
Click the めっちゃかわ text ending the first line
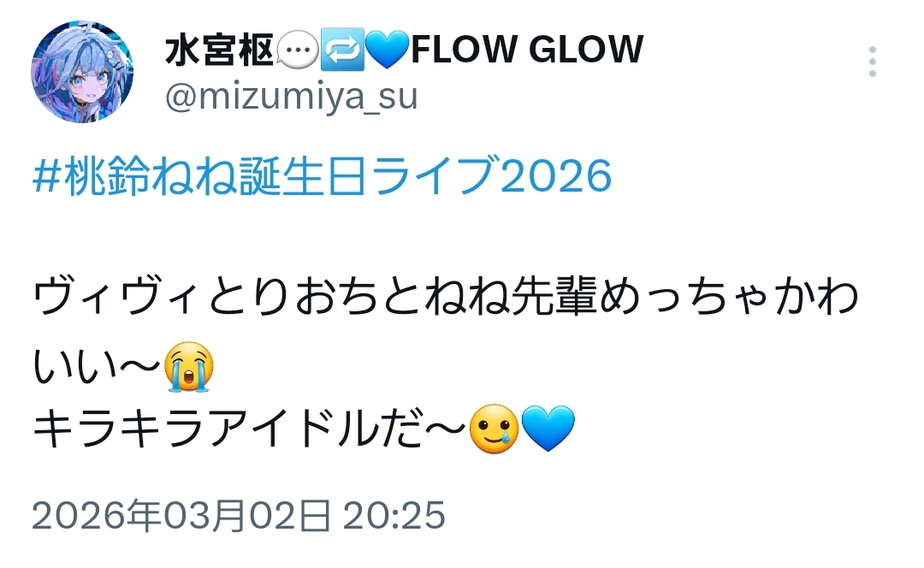[728, 297]
